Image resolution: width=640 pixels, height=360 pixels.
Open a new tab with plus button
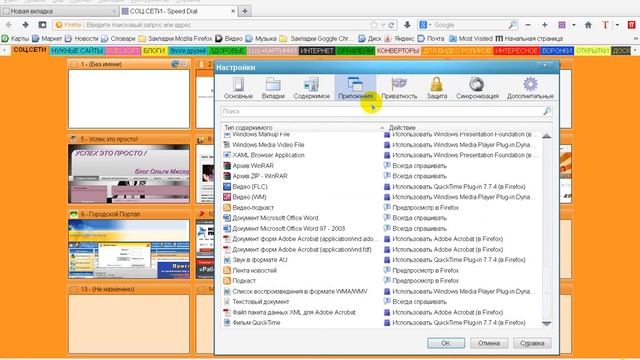click(x=244, y=11)
